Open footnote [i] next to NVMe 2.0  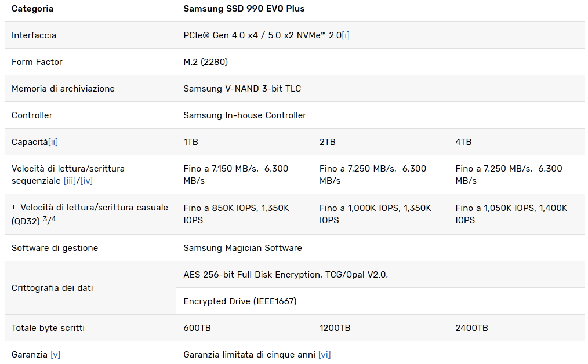(346, 35)
